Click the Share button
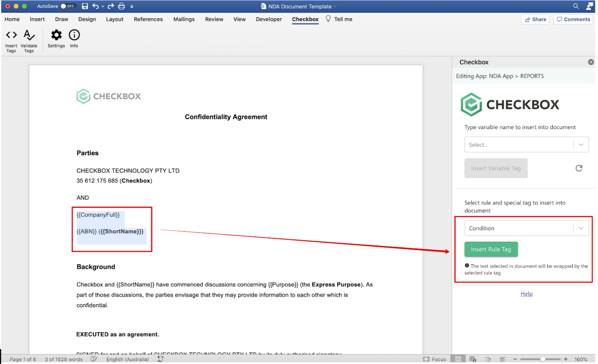The width and height of the screenshot is (598, 364). pos(535,19)
